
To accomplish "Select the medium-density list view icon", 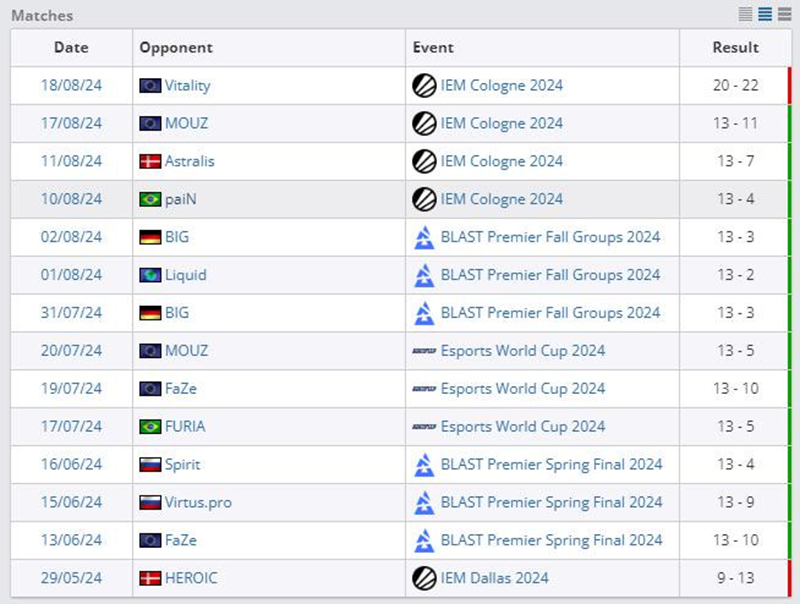I will pos(765,14).
